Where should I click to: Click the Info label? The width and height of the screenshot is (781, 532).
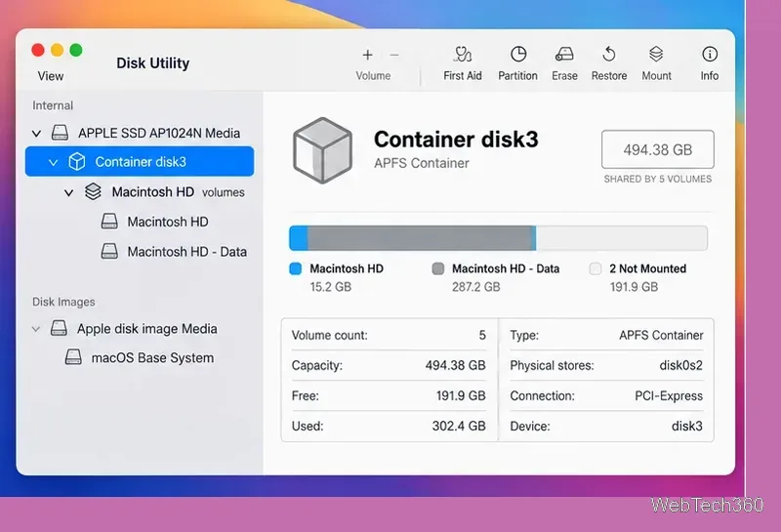pyautogui.click(x=710, y=76)
